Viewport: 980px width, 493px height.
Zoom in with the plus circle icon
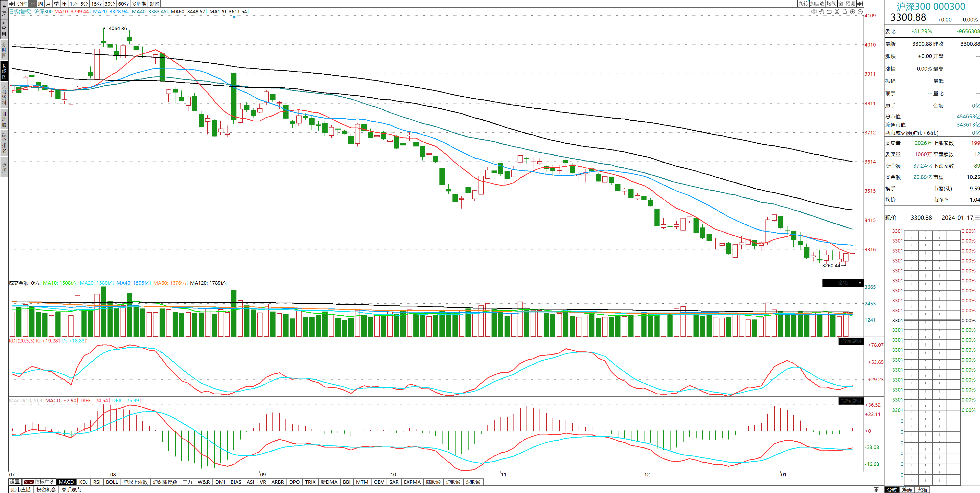point(853,12)
